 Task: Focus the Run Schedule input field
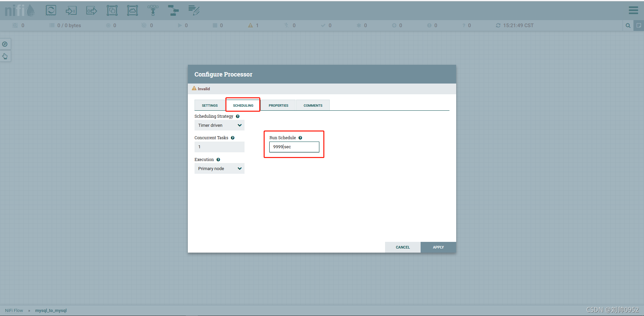(294, 147)
